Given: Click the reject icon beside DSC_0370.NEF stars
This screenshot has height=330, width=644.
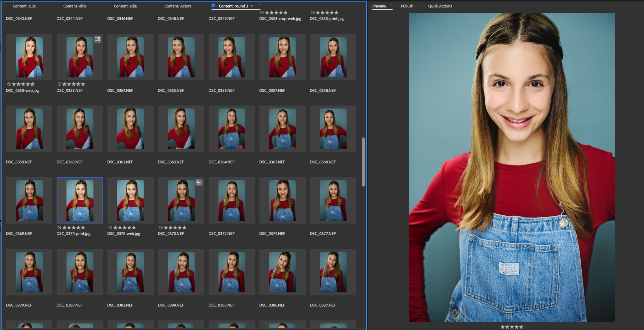Looking at the screenshot, I should pyautogui.click(x=161, y=227).
